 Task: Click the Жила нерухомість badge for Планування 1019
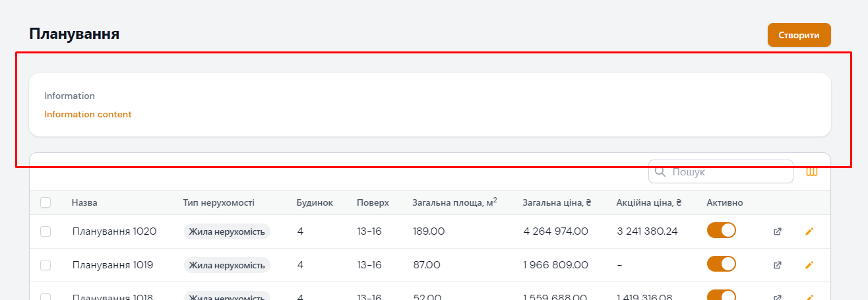[227, 265]
